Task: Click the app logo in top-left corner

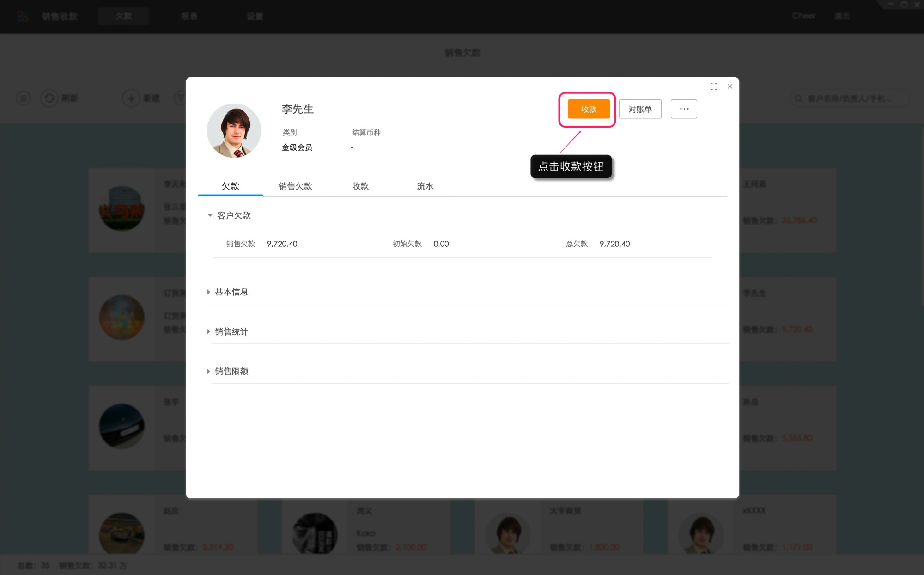Action: 22,16
